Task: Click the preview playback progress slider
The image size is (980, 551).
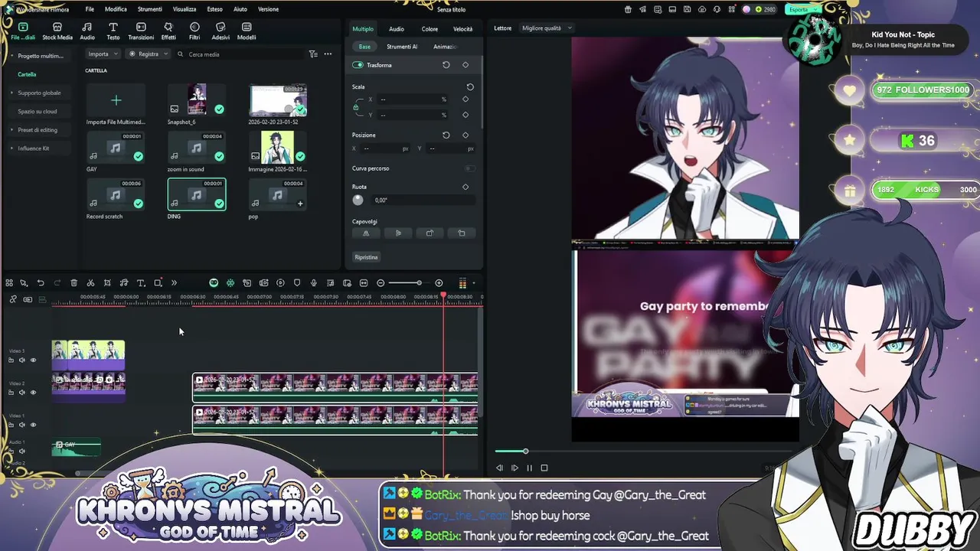Action: click(524, 452)
